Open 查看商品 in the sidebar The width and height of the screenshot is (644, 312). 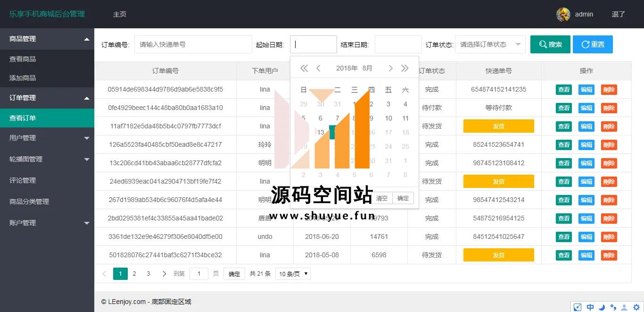click(x=47, y=59)
